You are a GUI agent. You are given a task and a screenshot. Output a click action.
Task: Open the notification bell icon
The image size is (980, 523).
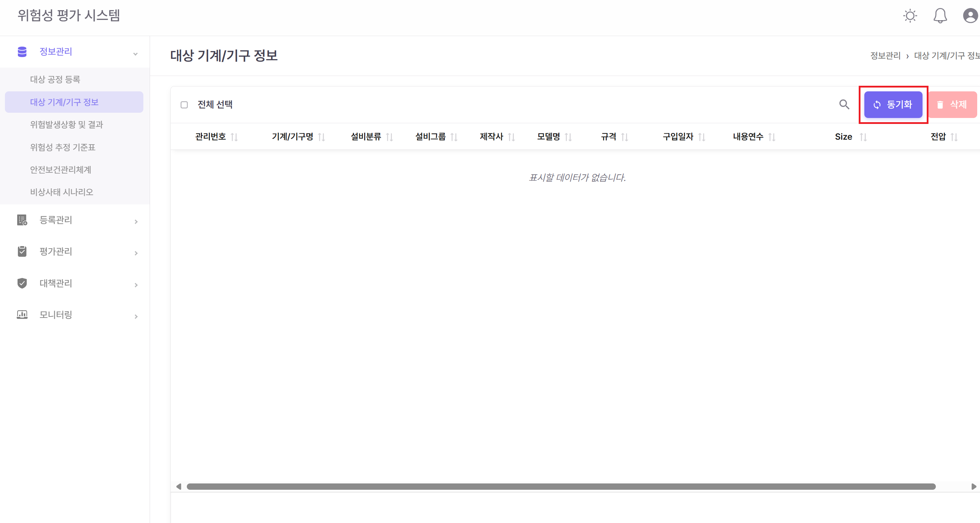(x=940, y=16)
